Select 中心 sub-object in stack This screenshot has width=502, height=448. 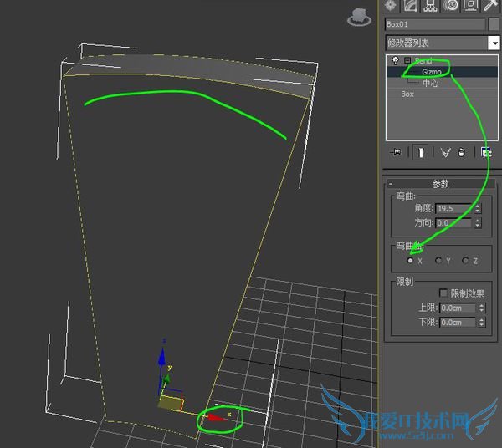(430, 84)
